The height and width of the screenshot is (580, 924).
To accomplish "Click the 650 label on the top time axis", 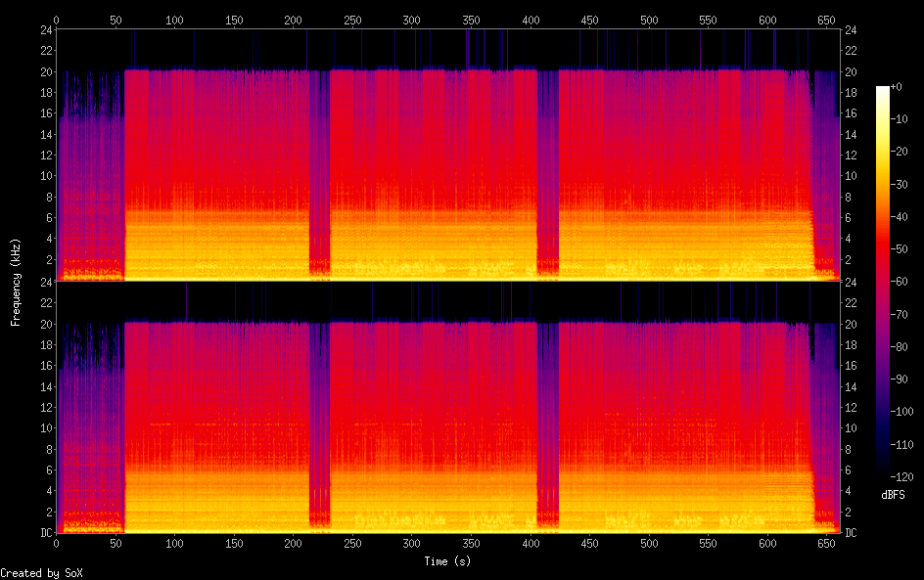I will [x=827, y=20].
